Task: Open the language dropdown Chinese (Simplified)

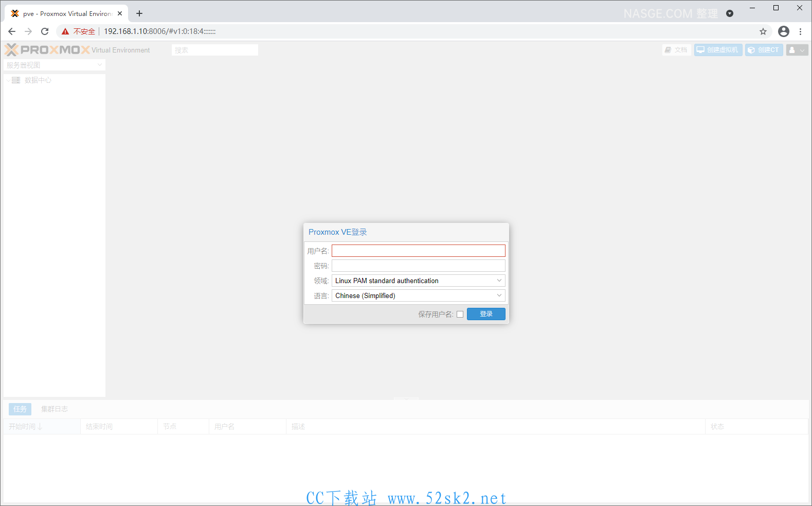Action: click(x=418, y=295)
